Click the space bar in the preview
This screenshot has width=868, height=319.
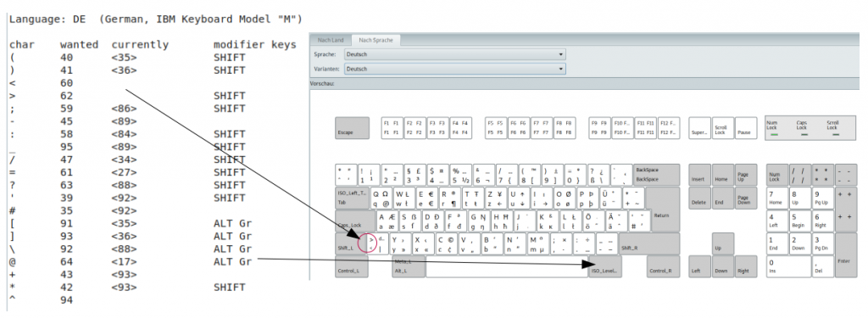point(507,266)
